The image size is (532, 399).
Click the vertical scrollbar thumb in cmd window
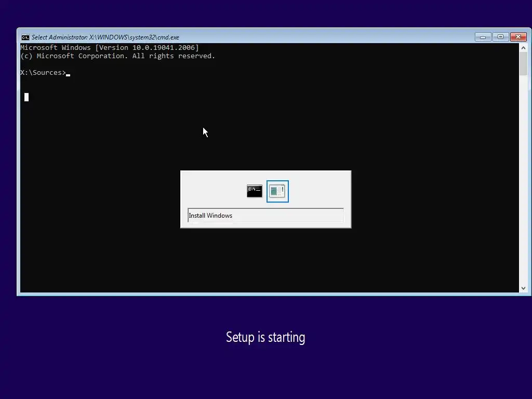[523, 64]
